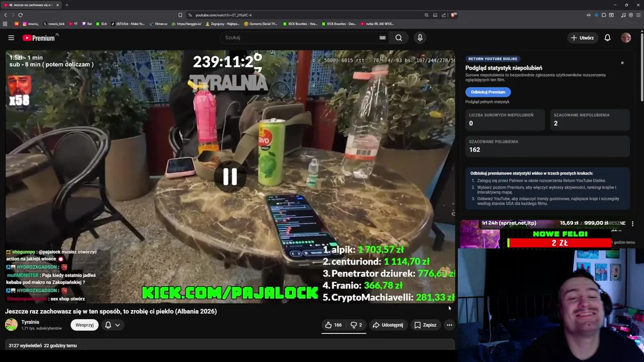The width and height of the screenshot is (644, 362).
Task: Open the browser main hamburger menu
Action: [x=638, y=15]
